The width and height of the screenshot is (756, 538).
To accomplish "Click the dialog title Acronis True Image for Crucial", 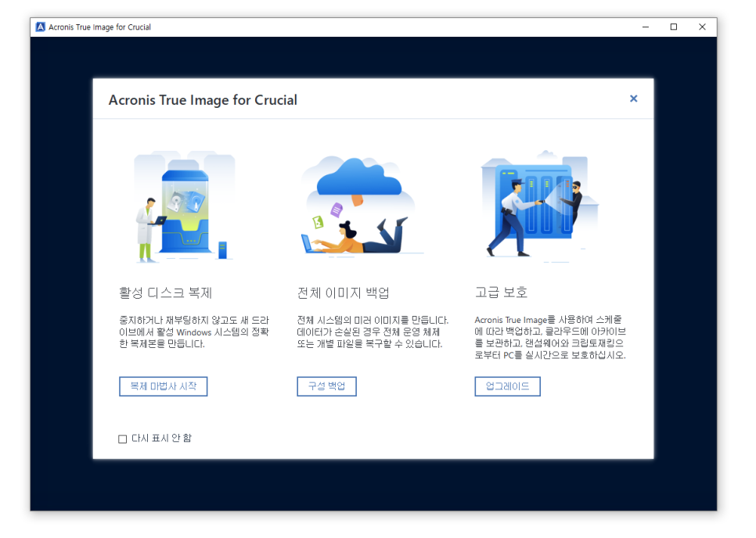I will (x=203, y=99).
